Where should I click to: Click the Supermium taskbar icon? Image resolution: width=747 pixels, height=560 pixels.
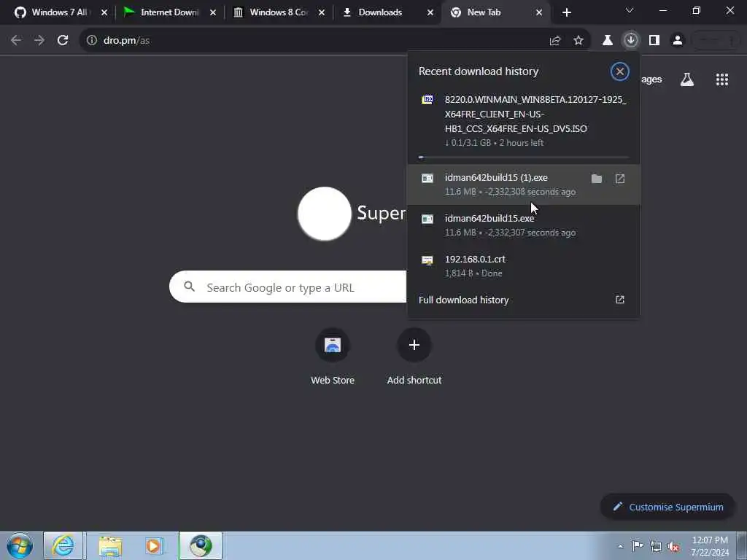tap(201, 545)
